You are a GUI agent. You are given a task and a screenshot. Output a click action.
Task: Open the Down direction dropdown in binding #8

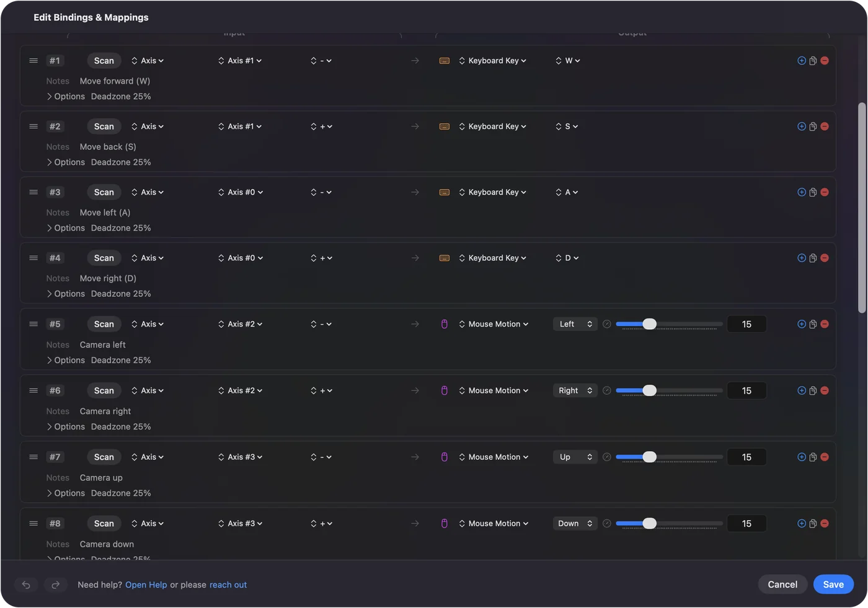575,524
